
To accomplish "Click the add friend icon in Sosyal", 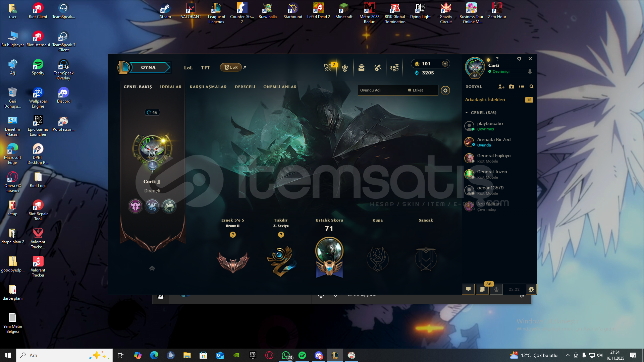I will click(x=501, y=87).
